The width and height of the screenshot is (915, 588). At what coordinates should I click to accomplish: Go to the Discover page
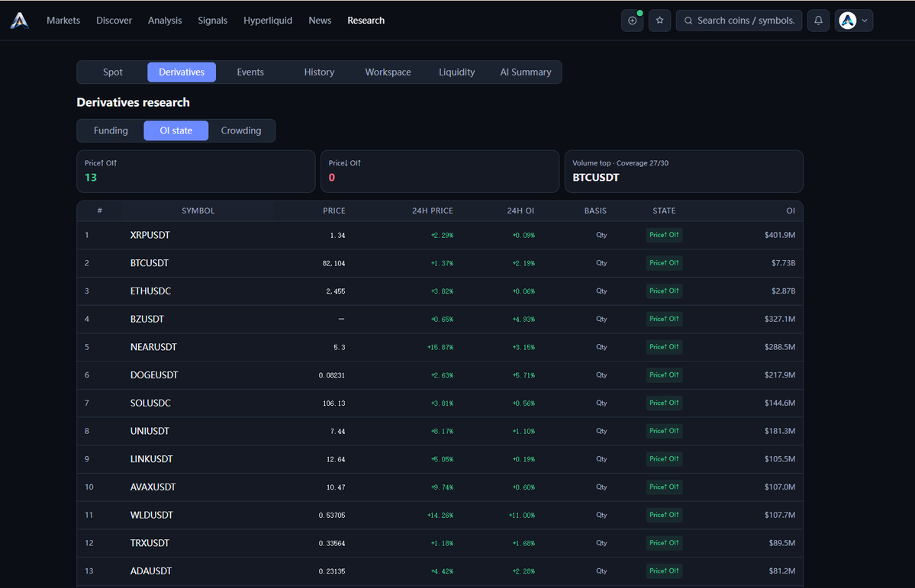(114, 21)
